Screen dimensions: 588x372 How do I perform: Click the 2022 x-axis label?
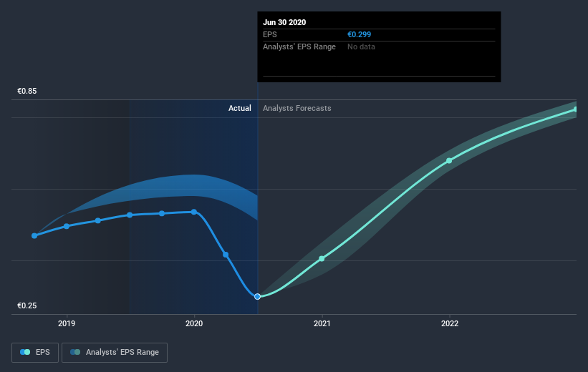click(450, 323)
